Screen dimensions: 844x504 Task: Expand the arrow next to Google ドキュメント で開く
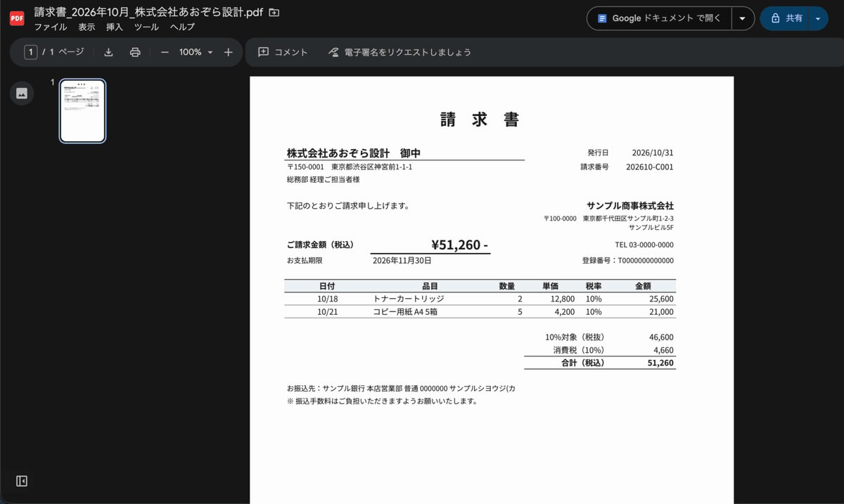pyautogui.click(x=743, y=18)
